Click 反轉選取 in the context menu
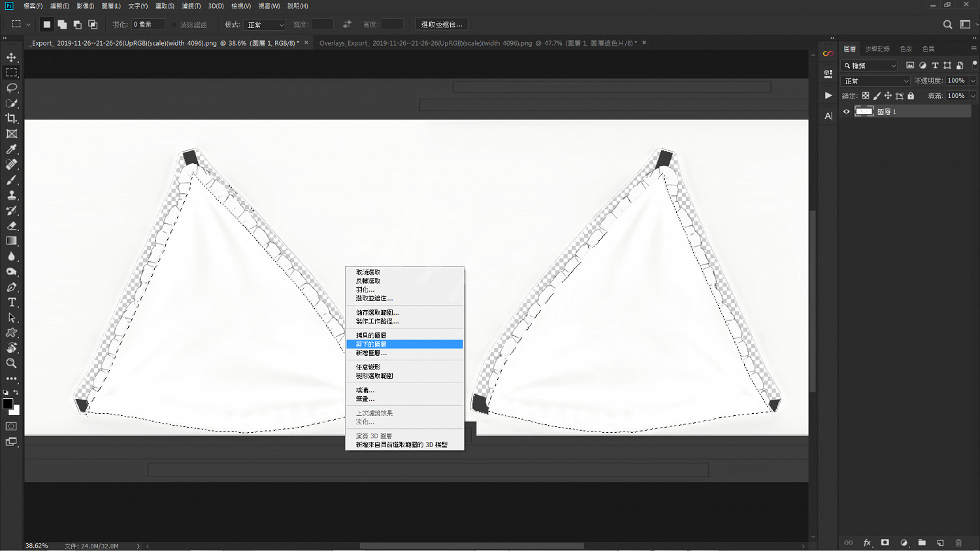The image size is (980, 551). pyautogui.click(x=368, y=281)
